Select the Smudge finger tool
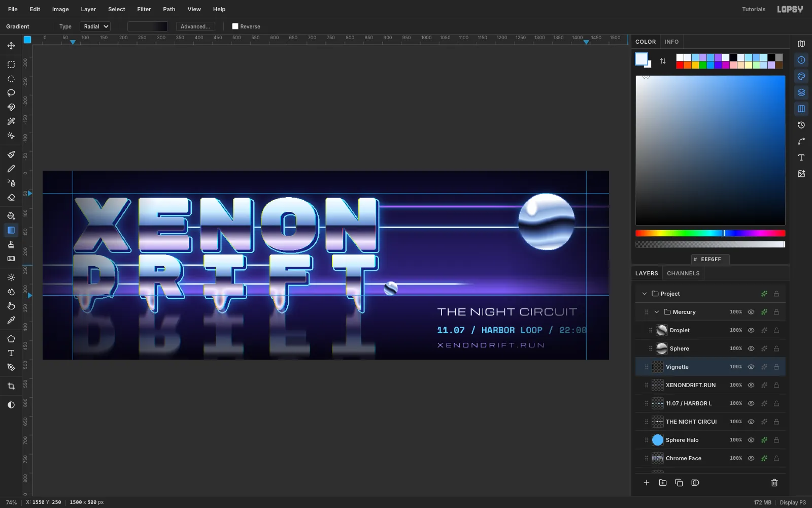 (11, 306)
